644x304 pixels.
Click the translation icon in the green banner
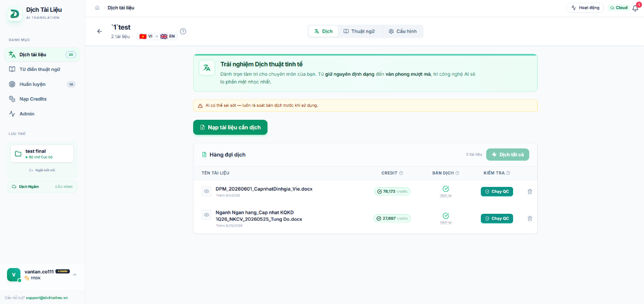[x=207, y=68]
